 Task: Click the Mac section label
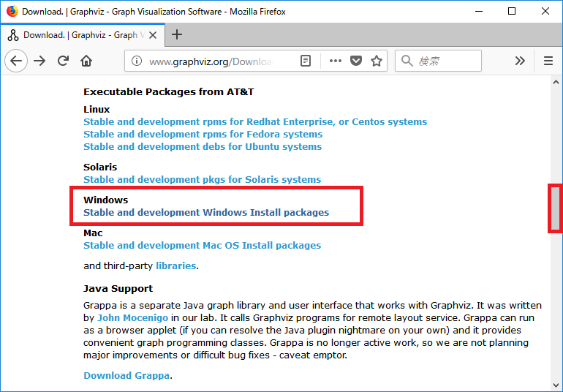[x=93, y=233]
